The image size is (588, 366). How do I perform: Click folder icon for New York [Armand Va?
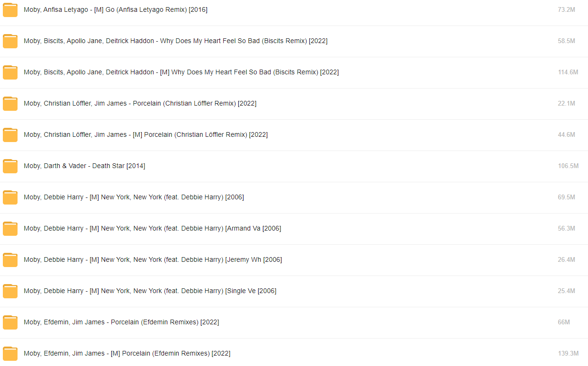10,229
